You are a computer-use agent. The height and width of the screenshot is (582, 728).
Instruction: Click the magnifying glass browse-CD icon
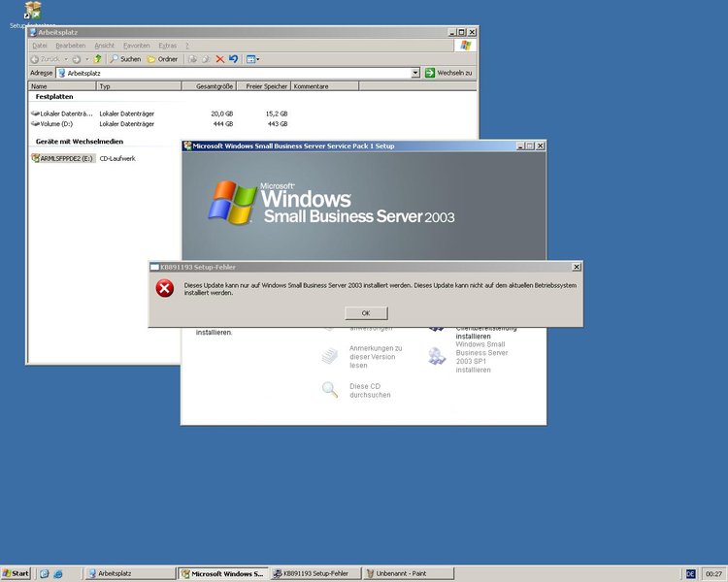[330, 389]
